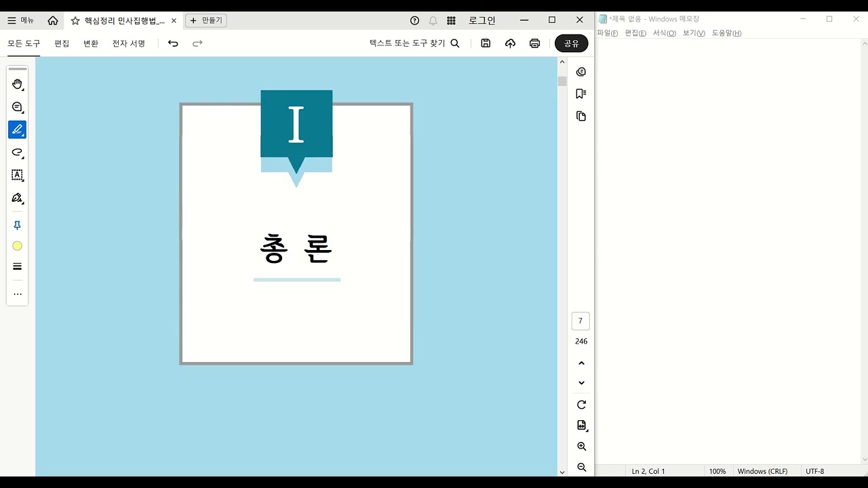The width and height of the screenshot is (868, 488).
Task: Open the help question mark icon
Action: [x=415, y=20]
